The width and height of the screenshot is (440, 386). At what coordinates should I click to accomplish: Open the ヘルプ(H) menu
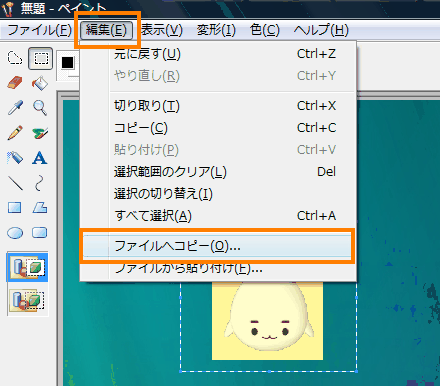pos(321,30)
